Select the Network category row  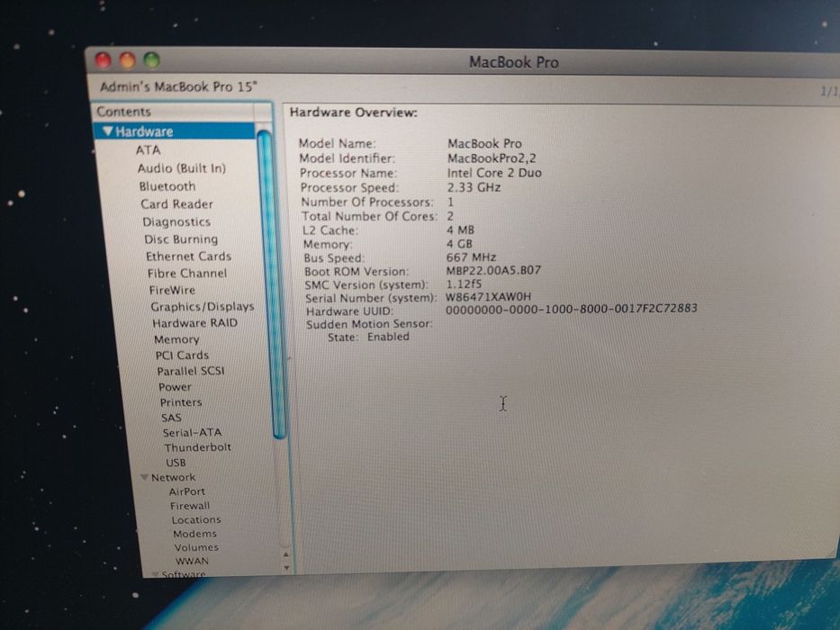click(173, 477)
